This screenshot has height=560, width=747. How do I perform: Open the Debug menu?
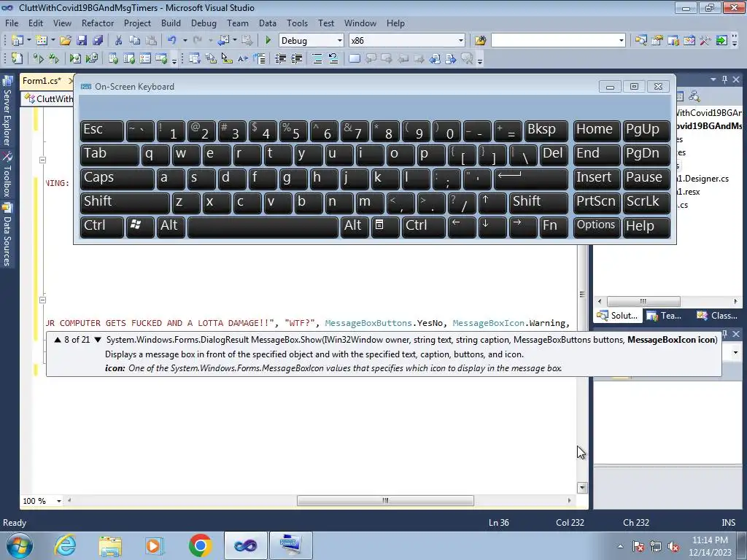pyautogui.click(x=204, y=23)
